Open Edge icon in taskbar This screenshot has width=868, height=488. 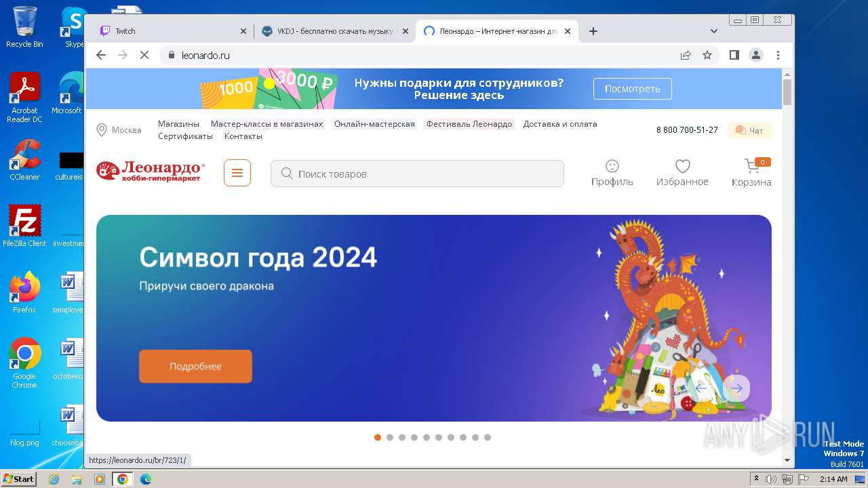tap(145, 479)
